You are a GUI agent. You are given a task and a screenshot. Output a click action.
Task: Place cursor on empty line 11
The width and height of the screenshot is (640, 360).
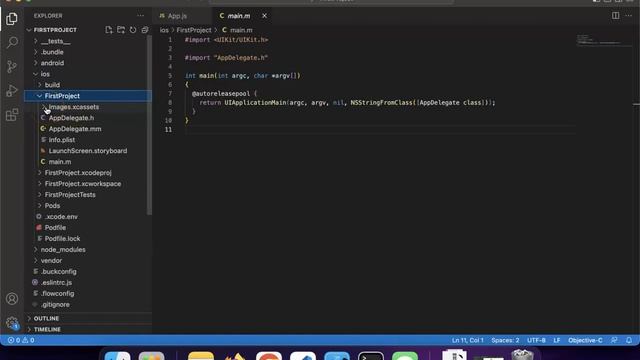[380, 129]
